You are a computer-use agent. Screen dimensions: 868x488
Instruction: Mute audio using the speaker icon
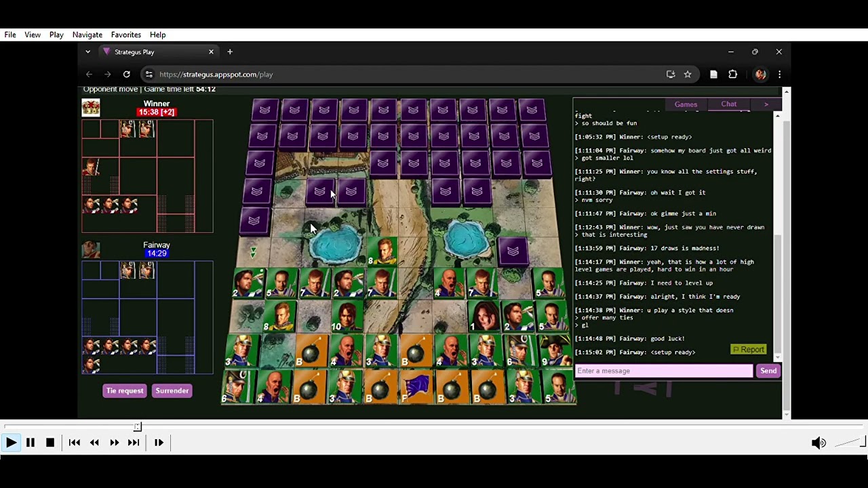coord(818,443)
